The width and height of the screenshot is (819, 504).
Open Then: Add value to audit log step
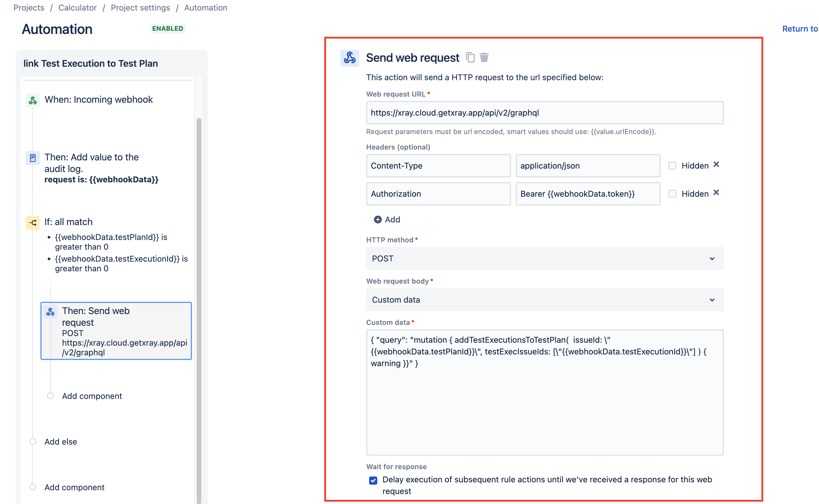point(92,163)
